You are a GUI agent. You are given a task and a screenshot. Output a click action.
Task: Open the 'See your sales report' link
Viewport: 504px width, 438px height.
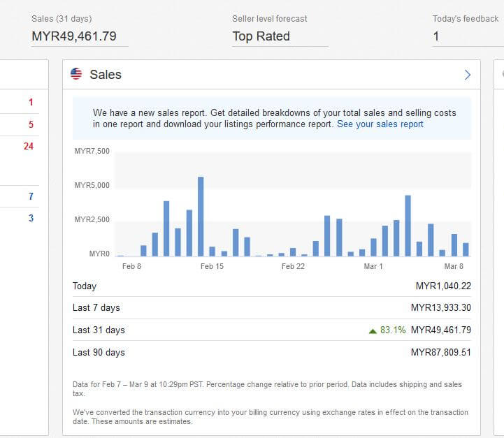[380, 124]
